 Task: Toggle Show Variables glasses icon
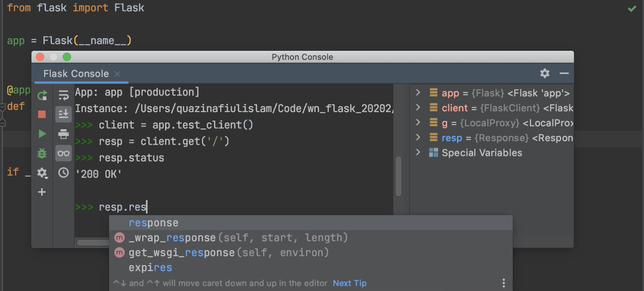click(x=64, y=153)
